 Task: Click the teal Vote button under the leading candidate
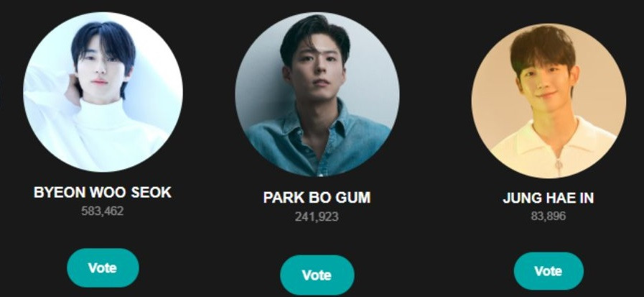click(x=103, y=268)
